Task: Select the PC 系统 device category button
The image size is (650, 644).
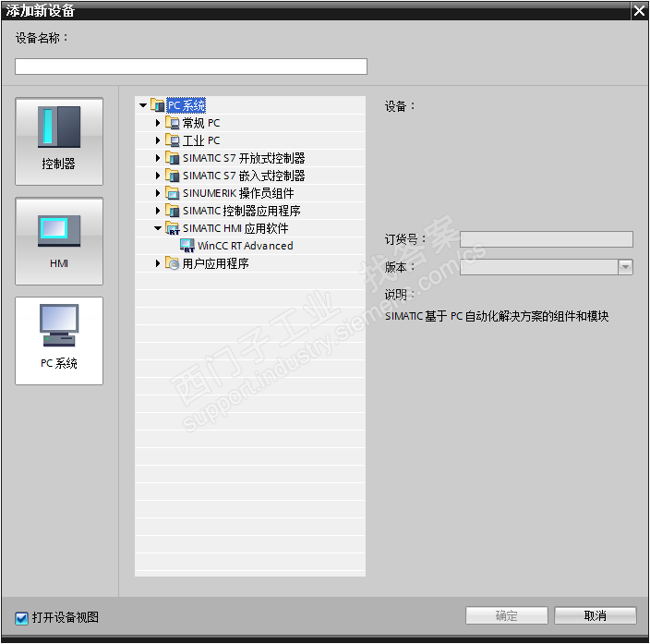Action: pyautogui.click(x=59, y=341)
